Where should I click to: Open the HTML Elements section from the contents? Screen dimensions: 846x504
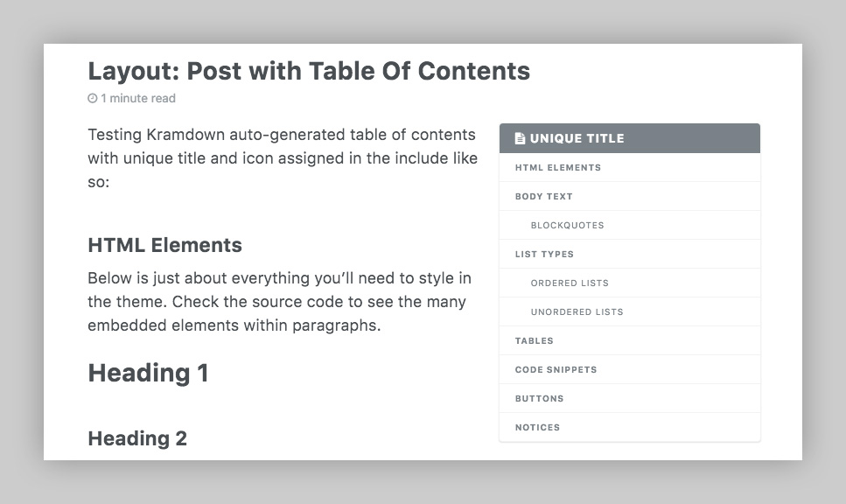(557, 167)
